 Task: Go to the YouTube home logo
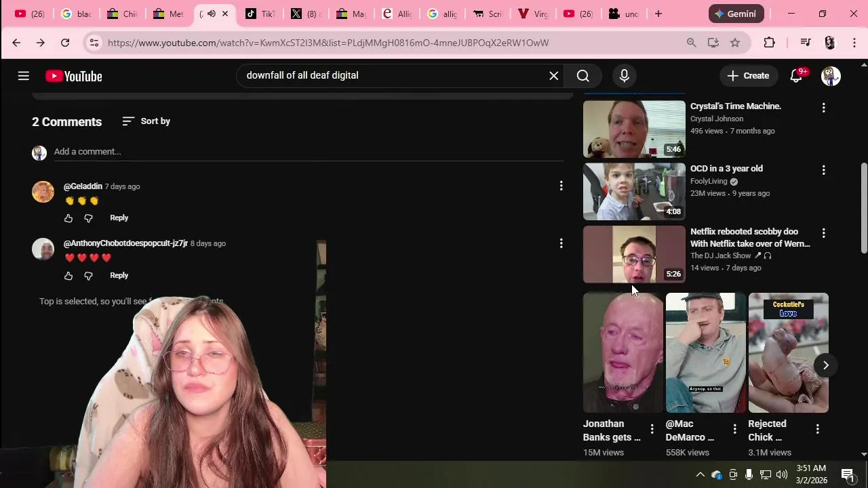coord(74,77)
